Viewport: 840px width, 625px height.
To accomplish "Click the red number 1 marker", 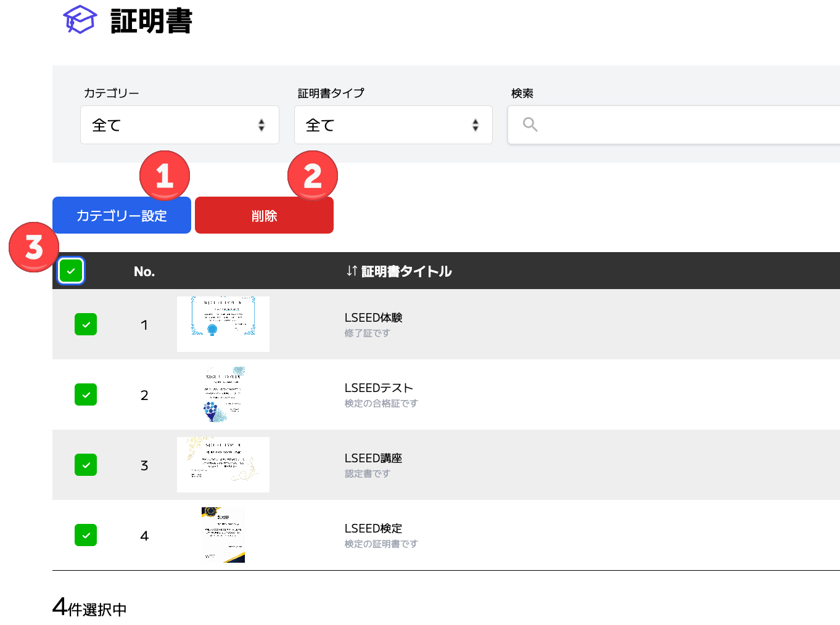I will (x=165, y=176).
